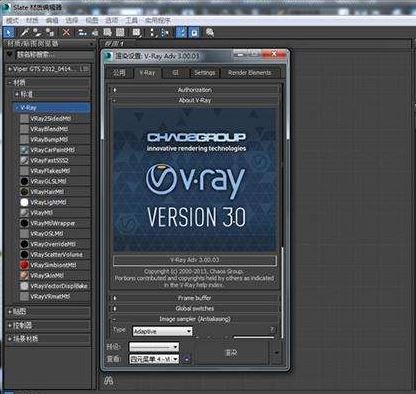This screenshot has width=416, height=394.
Task: Choose VRayMtl in the material list
Action: [x=41, y=213]
